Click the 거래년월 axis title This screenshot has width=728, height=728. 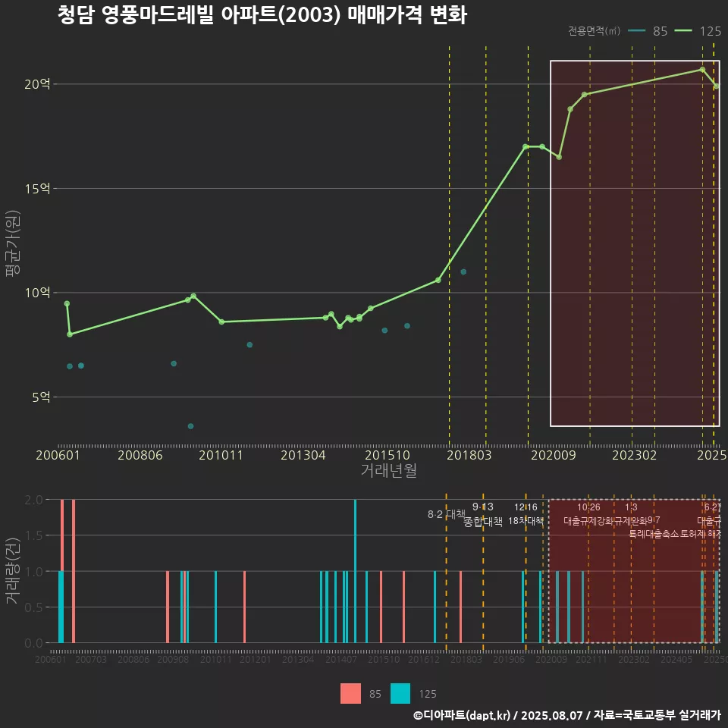click(388, 470)
